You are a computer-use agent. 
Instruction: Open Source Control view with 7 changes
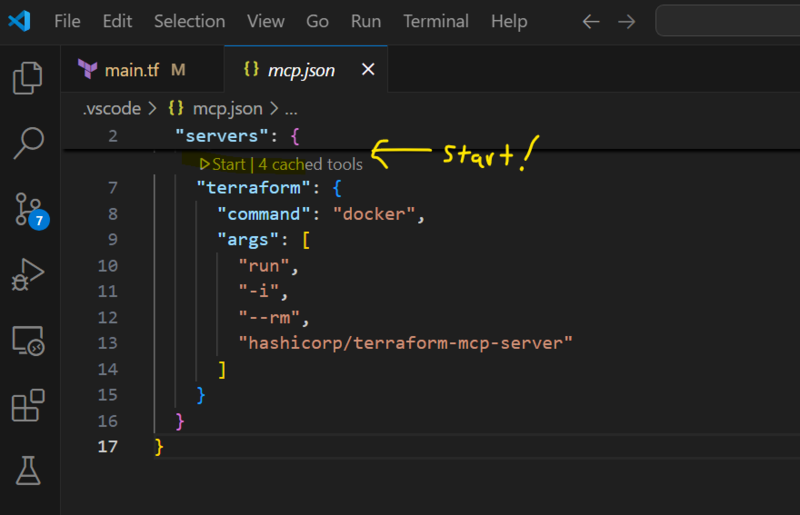[x=31, y=210]
